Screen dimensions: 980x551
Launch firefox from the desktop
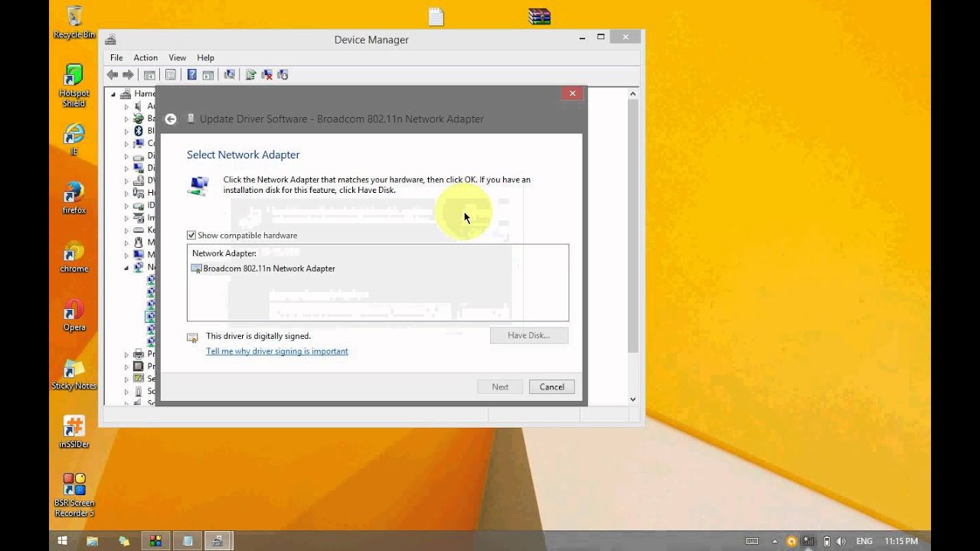point(73,197)
